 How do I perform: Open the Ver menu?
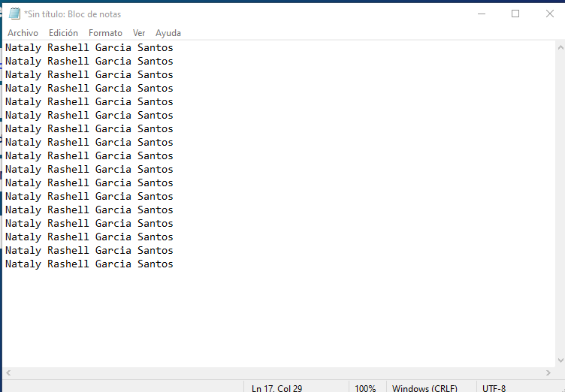[x=139, y=33]
